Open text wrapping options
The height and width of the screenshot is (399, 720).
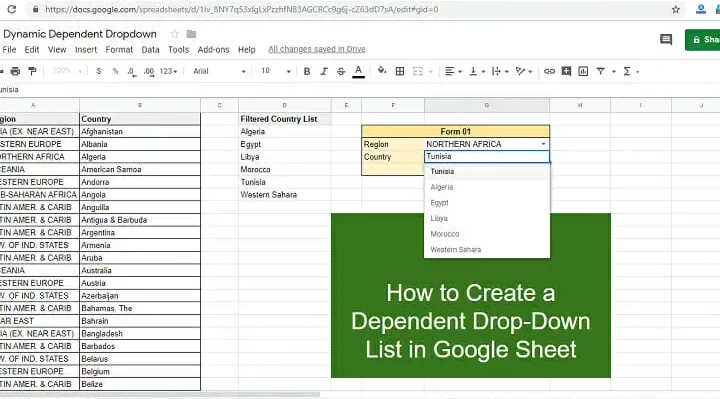(500, 71)
